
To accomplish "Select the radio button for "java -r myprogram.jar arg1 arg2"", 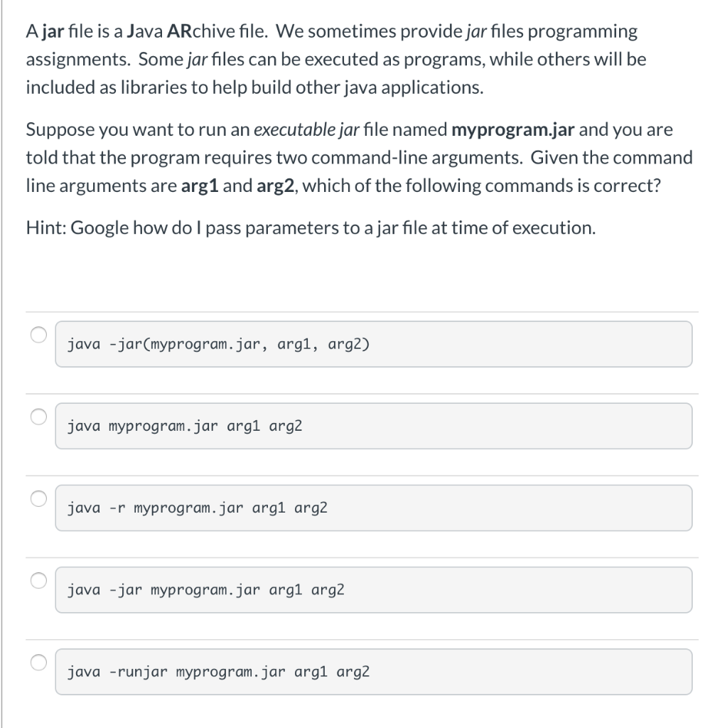I will 40,498.
